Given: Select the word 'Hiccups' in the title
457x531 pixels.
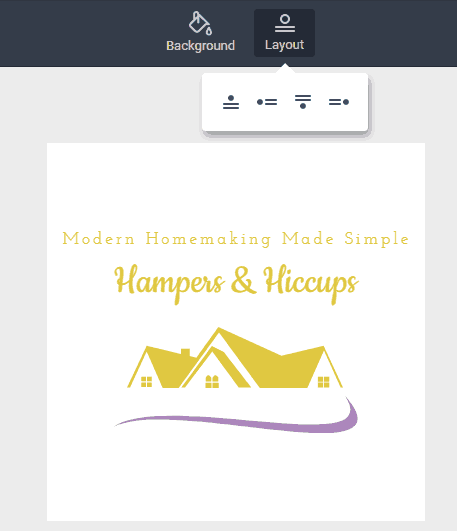Looking at the screenshot, I should [311, 284].
